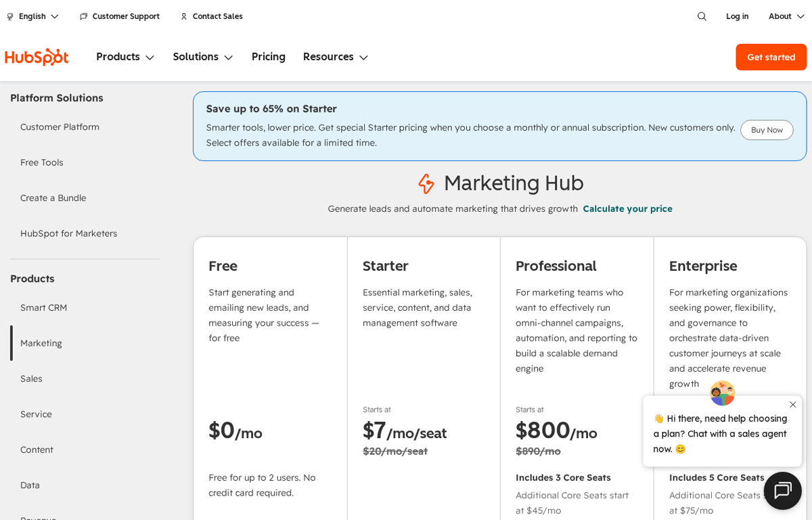
Task: Click the Enterprise plan heading
Action: pos(703,266)
